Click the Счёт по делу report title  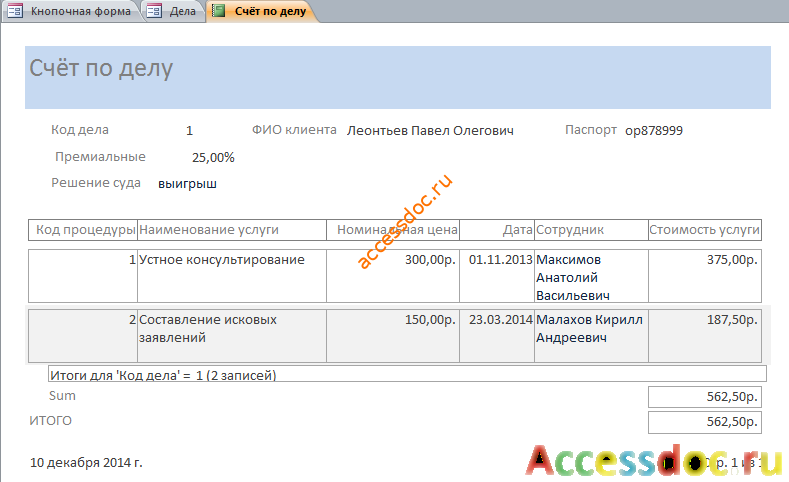pyautogui.click(x=101, y=68)
